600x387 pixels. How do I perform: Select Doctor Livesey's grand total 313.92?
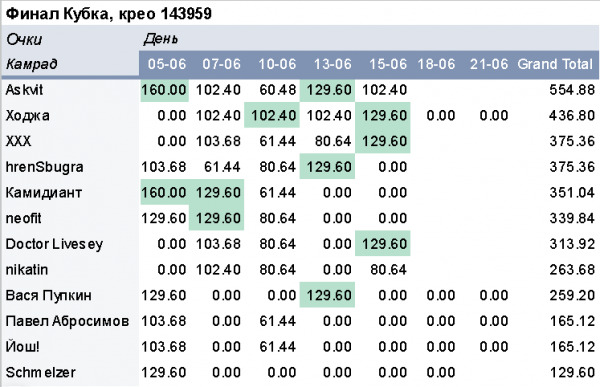coord(572,244)
